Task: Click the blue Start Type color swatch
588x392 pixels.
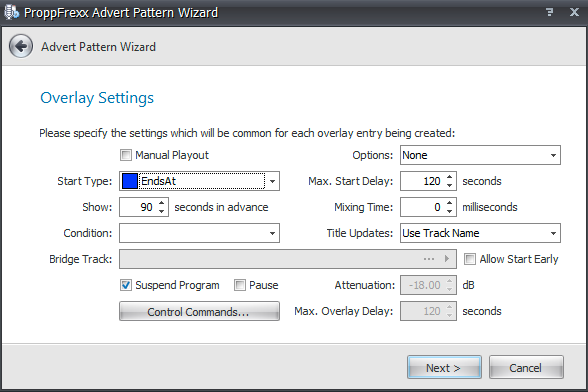Action: [x=130, y=181]
